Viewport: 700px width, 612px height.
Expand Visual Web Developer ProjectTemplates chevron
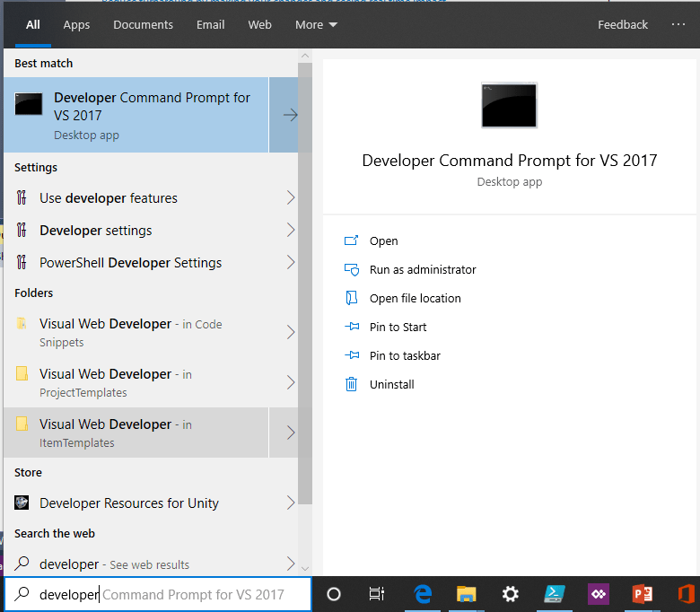point(291,382)
